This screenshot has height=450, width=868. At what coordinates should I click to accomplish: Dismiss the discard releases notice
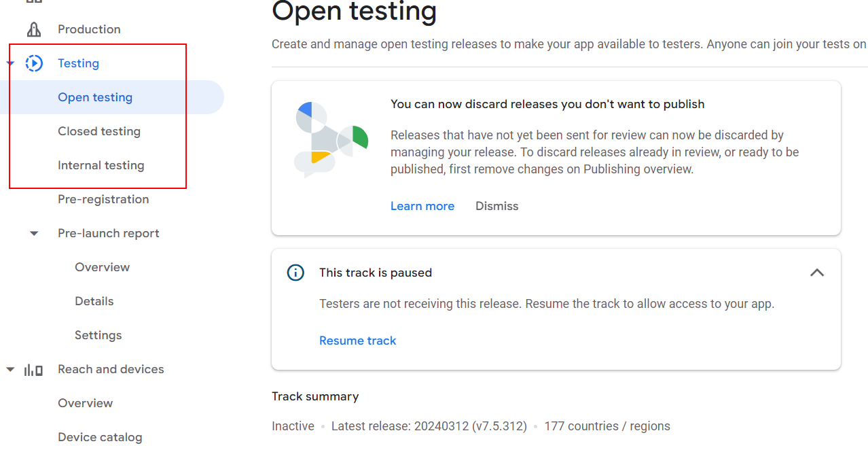496,205
